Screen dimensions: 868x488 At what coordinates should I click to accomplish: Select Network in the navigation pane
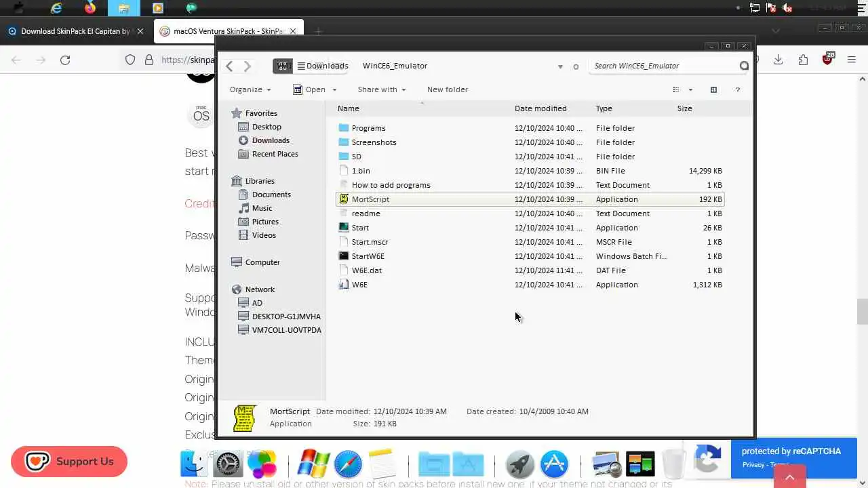point(260,289)
